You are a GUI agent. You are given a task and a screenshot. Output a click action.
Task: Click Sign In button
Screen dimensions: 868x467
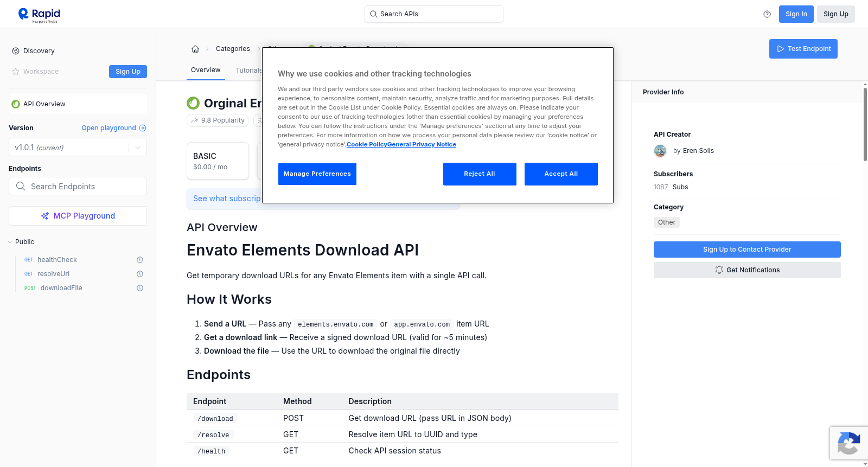coord(796,14)
